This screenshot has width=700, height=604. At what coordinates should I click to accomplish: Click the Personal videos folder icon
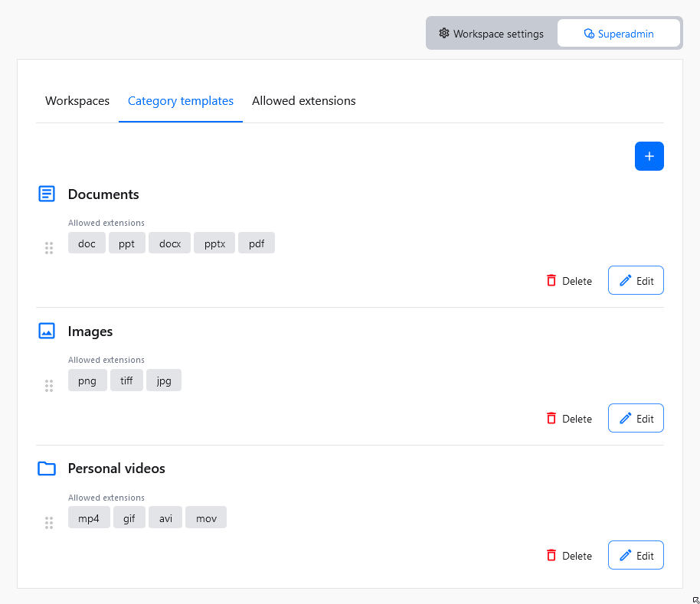coord(47,468)
